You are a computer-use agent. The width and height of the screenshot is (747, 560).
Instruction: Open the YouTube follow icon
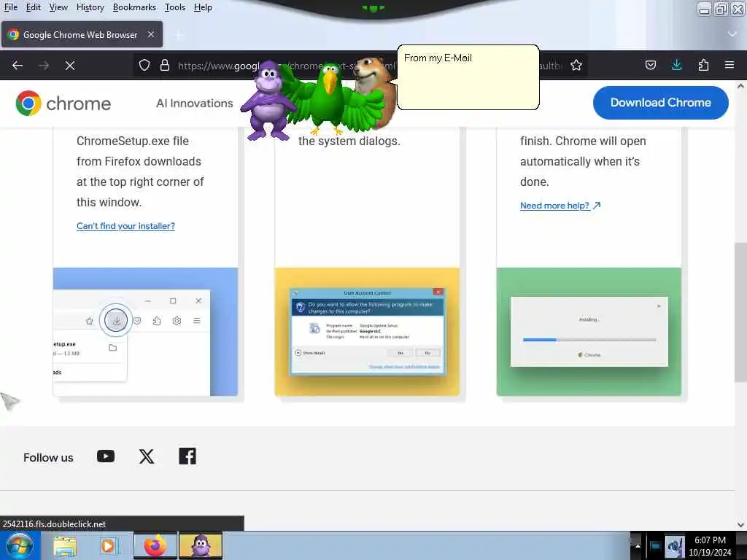tap(106, 456)
